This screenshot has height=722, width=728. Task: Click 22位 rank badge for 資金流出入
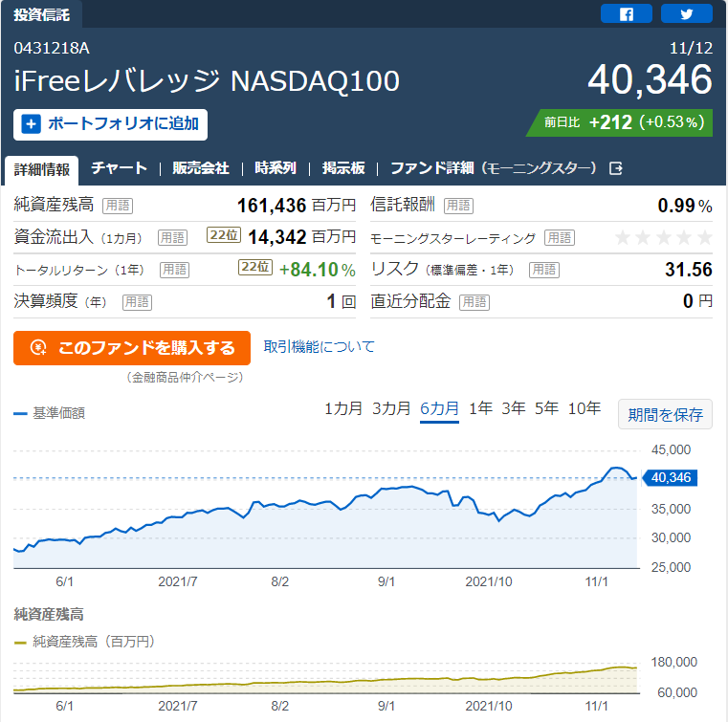coord(224,235)
